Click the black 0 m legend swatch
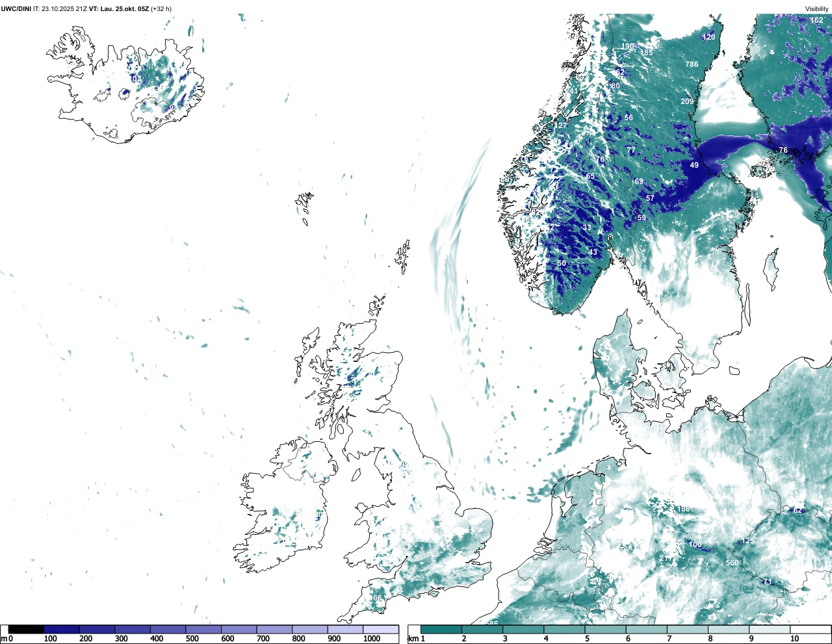This screenshot has height=644, width=832. point(27,629)
